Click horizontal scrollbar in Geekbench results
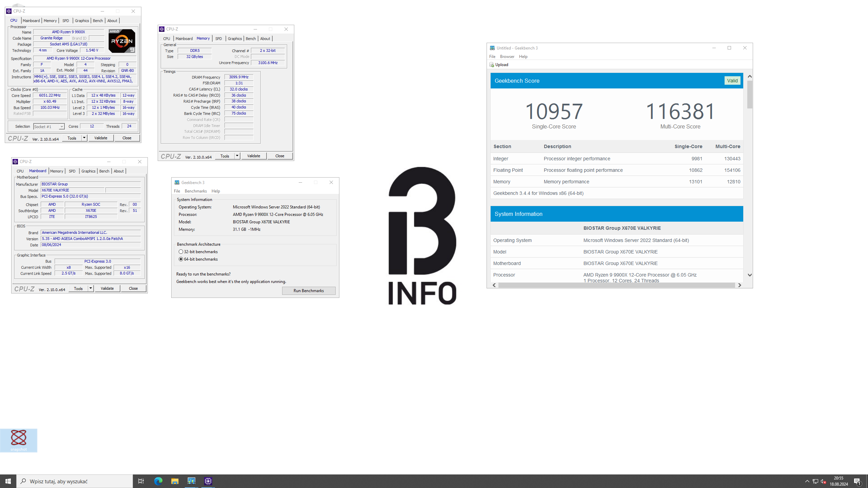 (x=616, y=285)
